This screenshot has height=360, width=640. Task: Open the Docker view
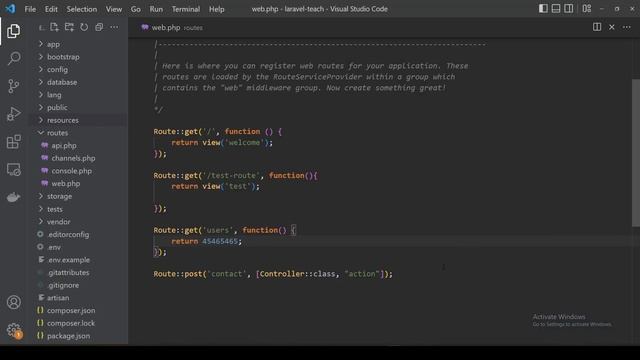coord(13,197)
